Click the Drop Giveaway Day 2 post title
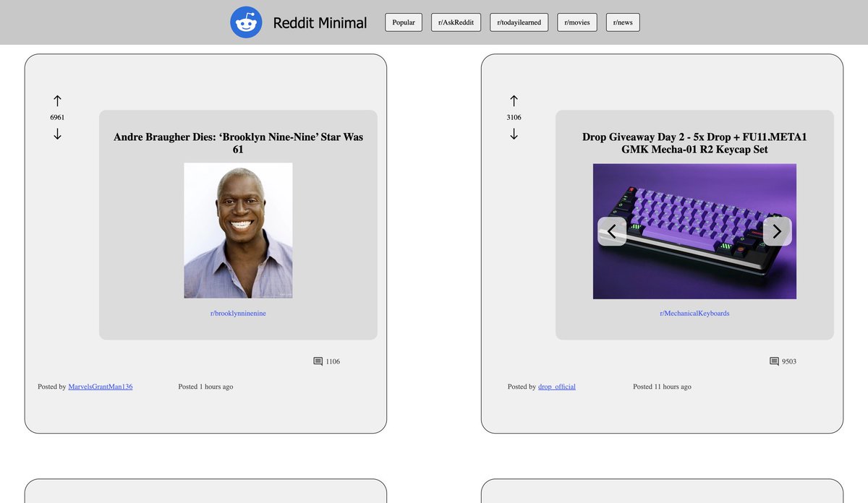Screen dimensions: 868x503 pyautogui.click(x=694, y=143)
